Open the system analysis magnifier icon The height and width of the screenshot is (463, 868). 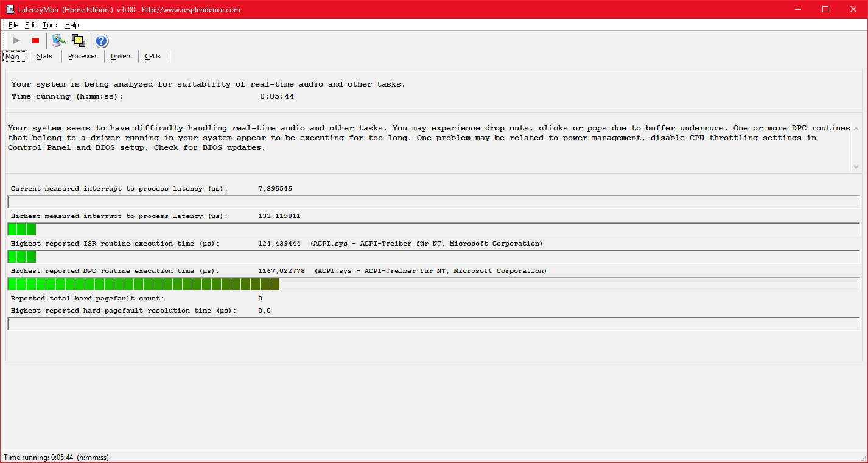pyautogui.click(x=58, y=41)
